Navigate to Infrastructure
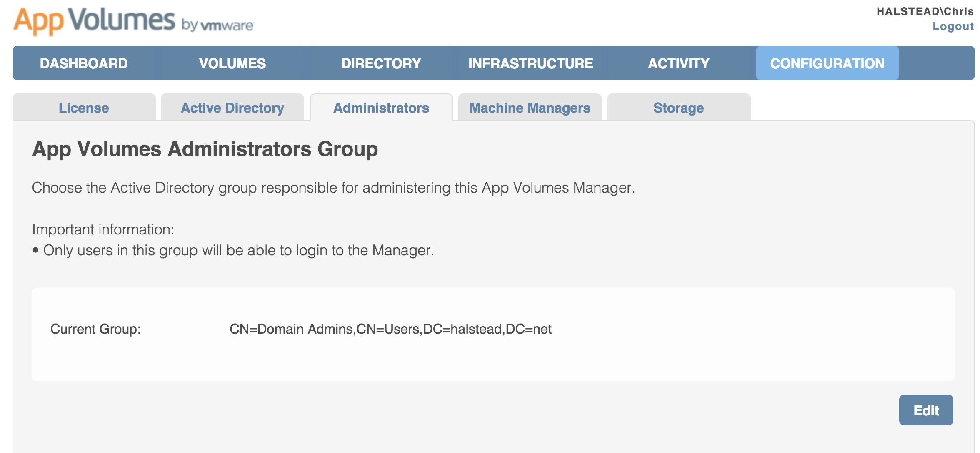 [530, 63]
